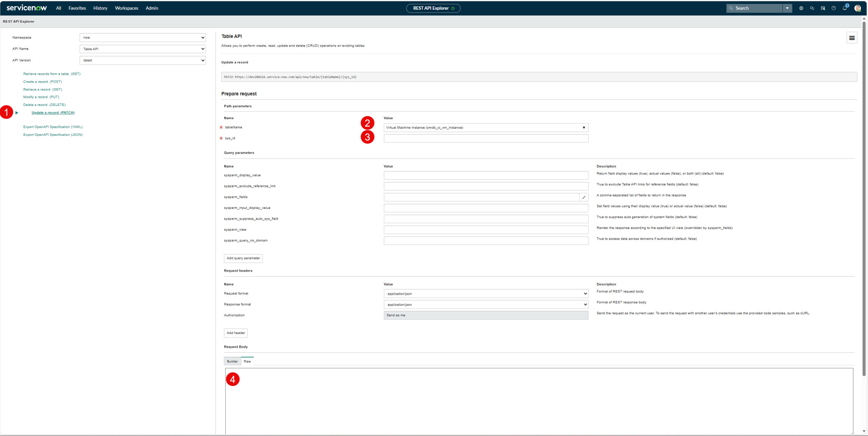This screenshot has width=868, height=436.
Task: Click the Authorization Send as me field
Action: (x=486, y=315)
